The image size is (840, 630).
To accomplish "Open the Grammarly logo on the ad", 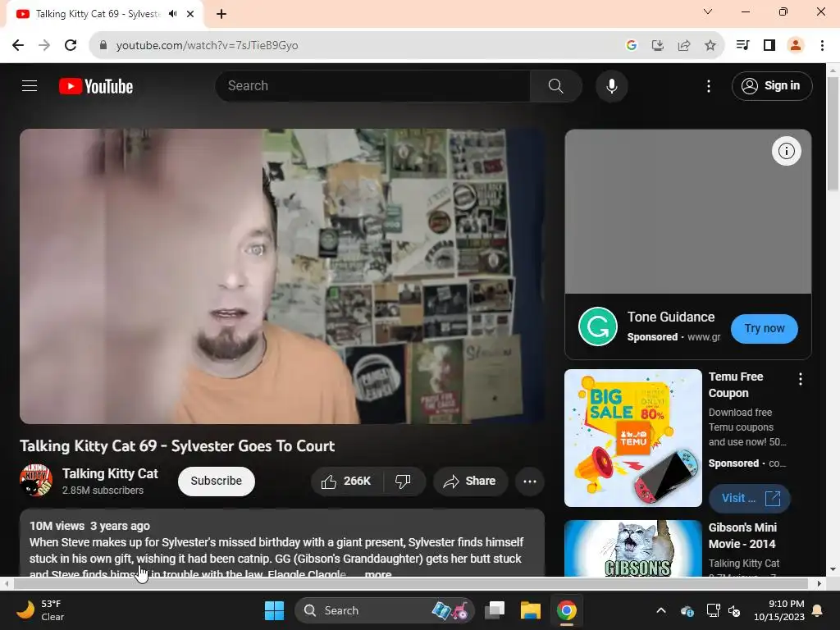I will click(598, 326).
